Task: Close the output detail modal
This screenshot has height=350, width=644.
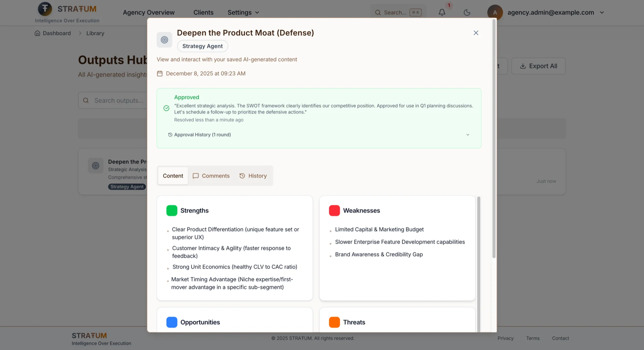Action: point(476,33)
